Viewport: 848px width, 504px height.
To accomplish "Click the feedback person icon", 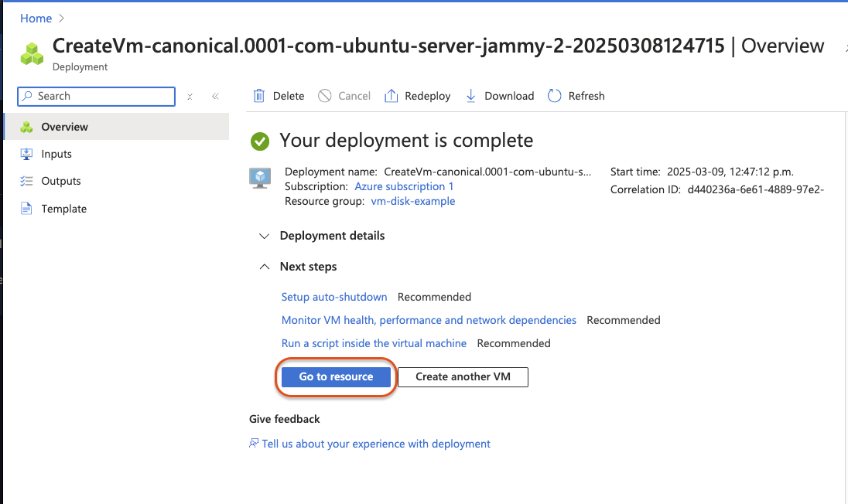I will pos(254,444).
